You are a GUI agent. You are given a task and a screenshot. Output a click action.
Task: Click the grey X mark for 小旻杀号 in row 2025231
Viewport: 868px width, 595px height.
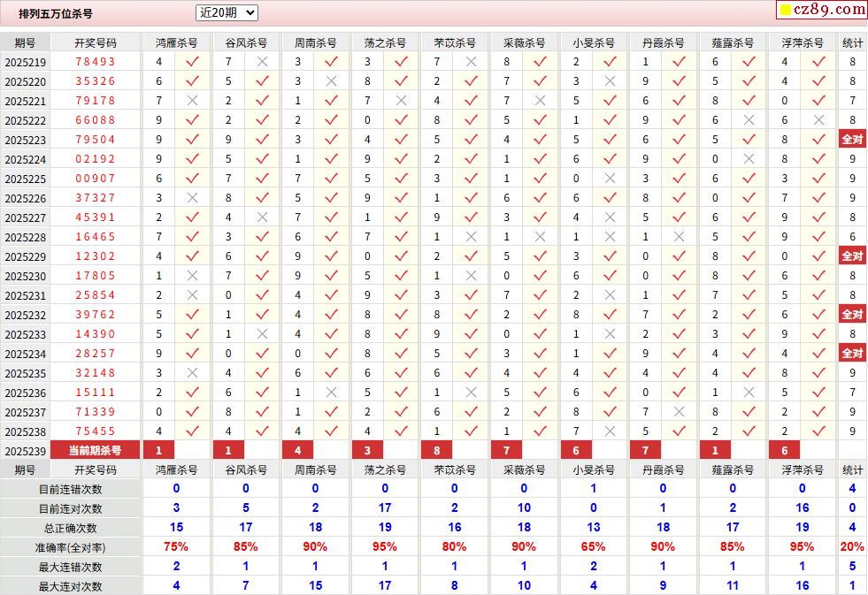click(x=610, y=295)
